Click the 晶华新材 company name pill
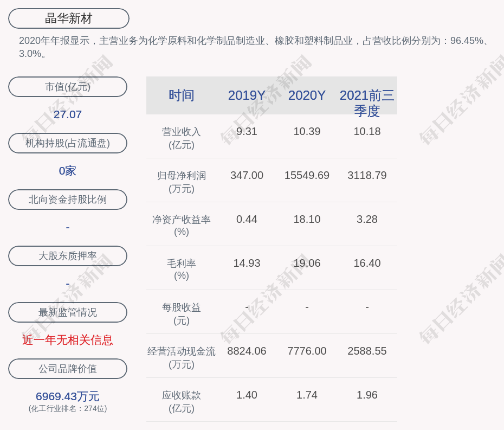The height and width of the screenshot is (430, 504). pyautogui.click(x=69, y=18)
